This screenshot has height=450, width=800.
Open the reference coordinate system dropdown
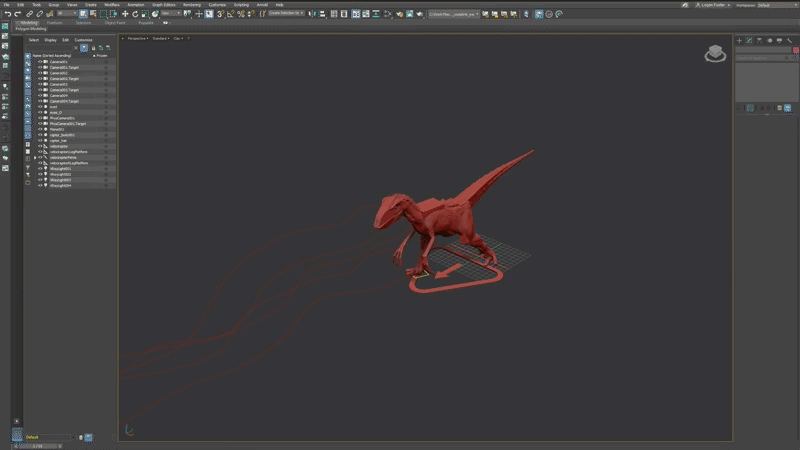click(171, 14)
